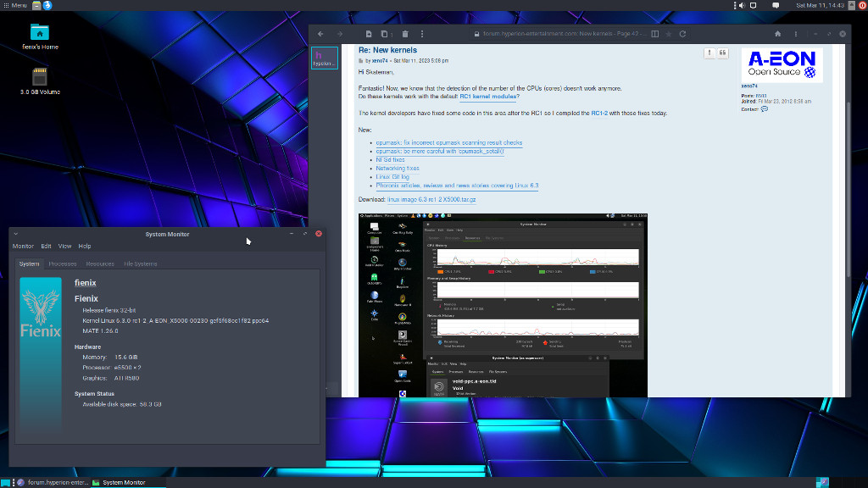Image resolution: width=868 pixels, height=488 pixels.
Task: Go back in the browser window
Action: [x=320, y=34]
